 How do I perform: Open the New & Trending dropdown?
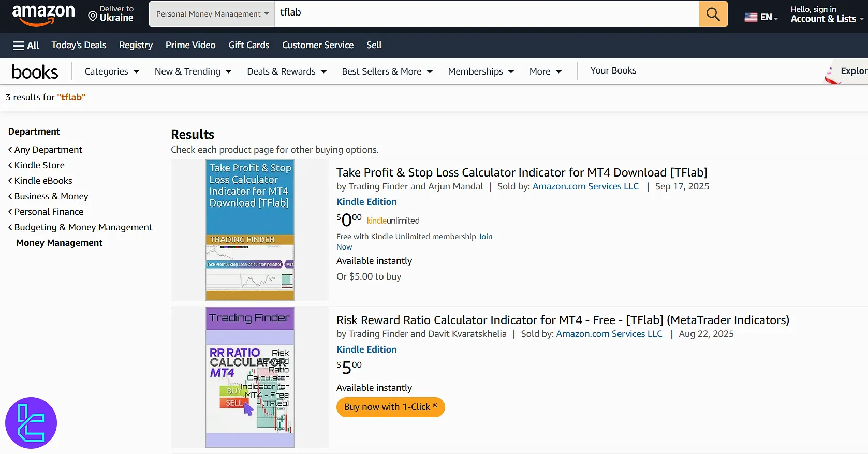tap(193, 71)
